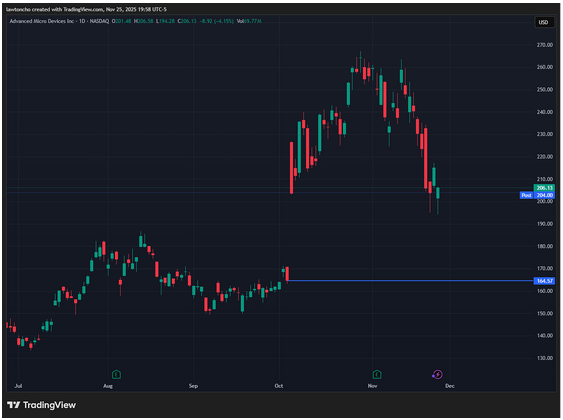Open the USD currency selector
Image resolution: width=563 pixels, height=420 pixels.
click(543, 22)
